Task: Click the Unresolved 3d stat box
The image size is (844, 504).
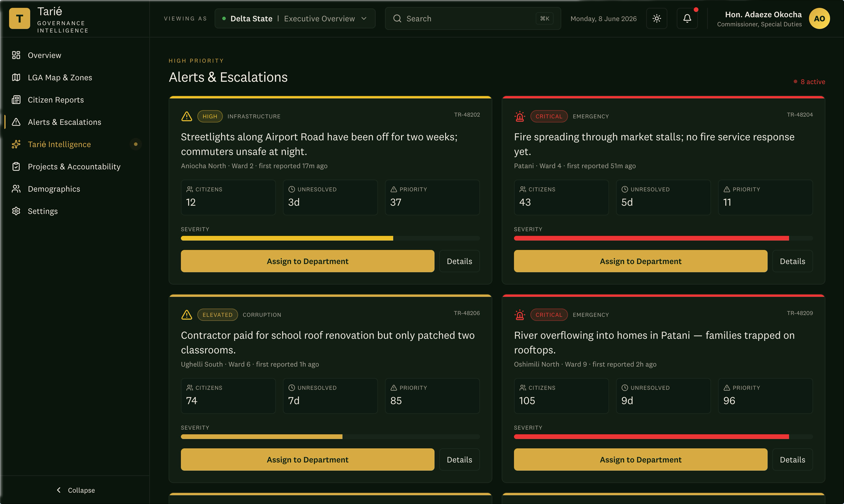Action: coord(330,197)
